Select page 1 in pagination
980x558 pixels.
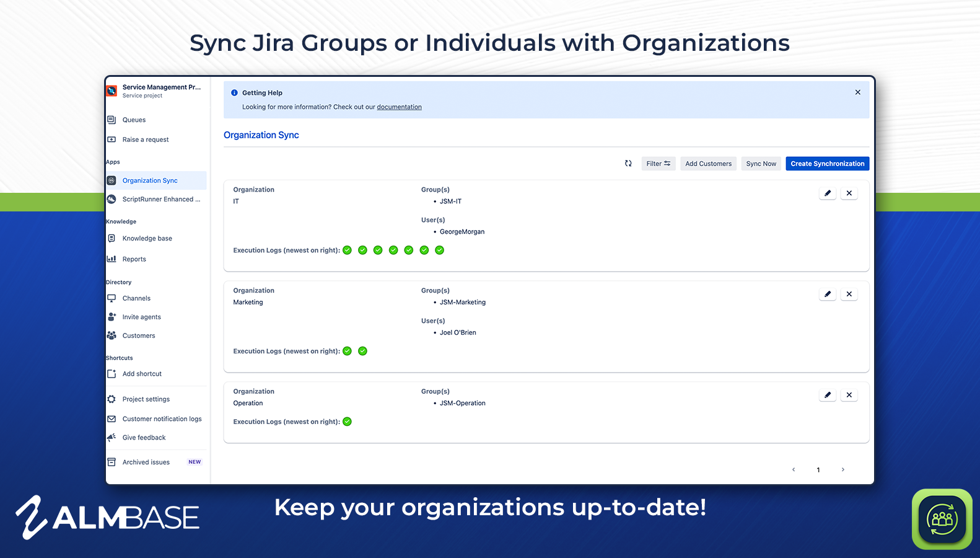(x=818, y=470)
